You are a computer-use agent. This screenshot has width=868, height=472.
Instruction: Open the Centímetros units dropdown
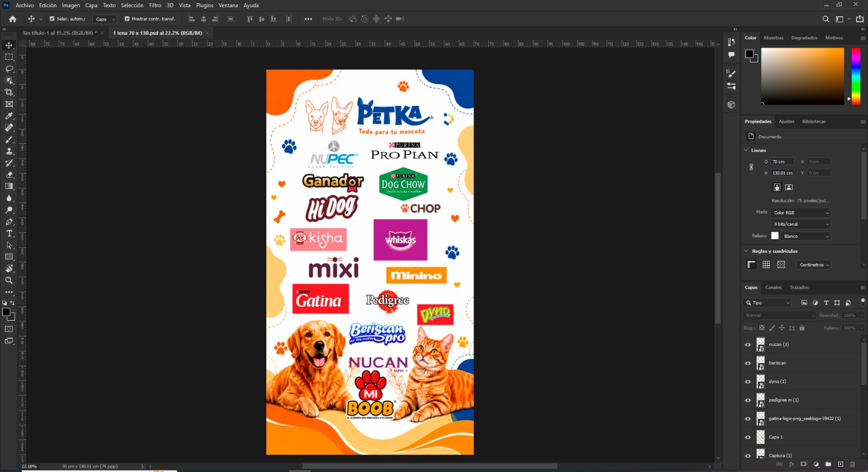tap(814, 265)
